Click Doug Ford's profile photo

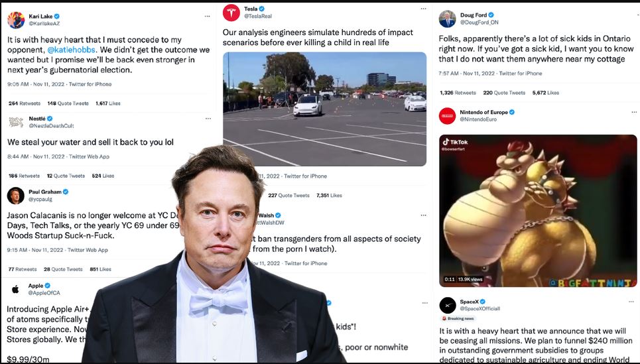click(x=448, y=18)
